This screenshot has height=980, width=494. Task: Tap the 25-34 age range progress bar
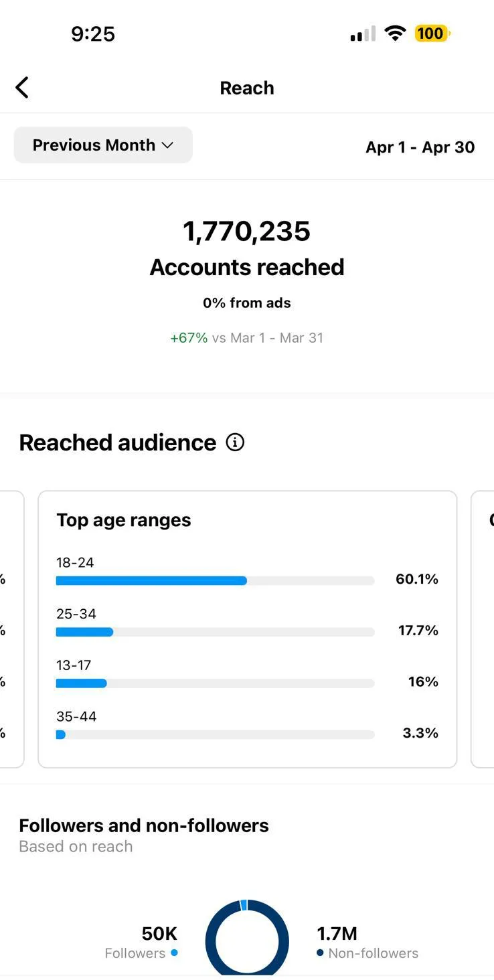point(214,631)
